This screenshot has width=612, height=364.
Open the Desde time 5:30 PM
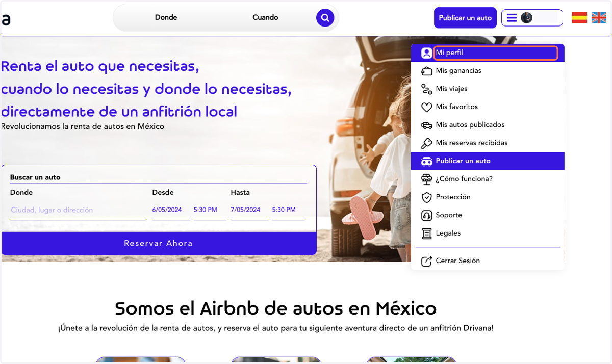(x=210, y=210)
